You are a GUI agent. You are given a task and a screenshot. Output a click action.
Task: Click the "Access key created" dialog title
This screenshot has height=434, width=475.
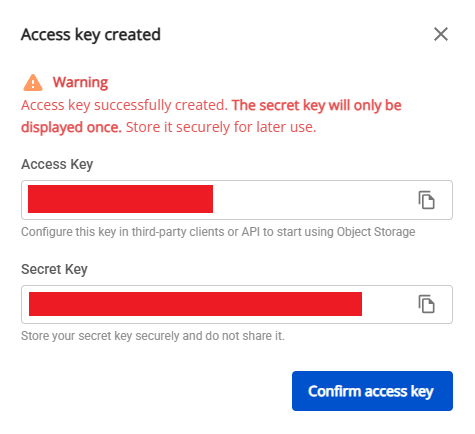[x=91, y=35]
